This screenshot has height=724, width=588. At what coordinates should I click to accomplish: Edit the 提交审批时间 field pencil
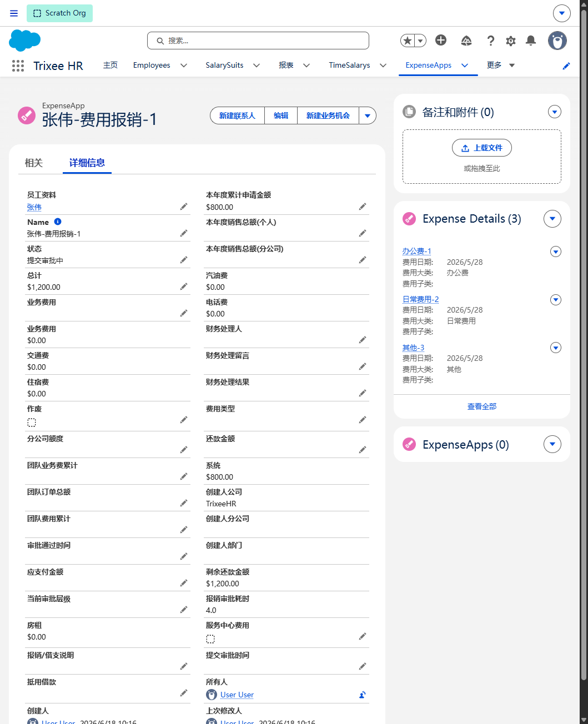(x=363, y=666)
